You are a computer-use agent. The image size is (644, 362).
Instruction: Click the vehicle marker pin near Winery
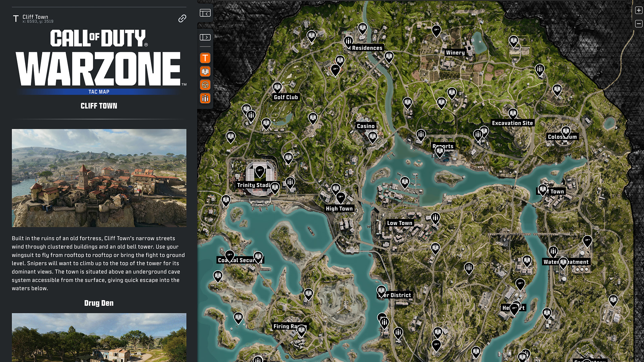[436, 30]
